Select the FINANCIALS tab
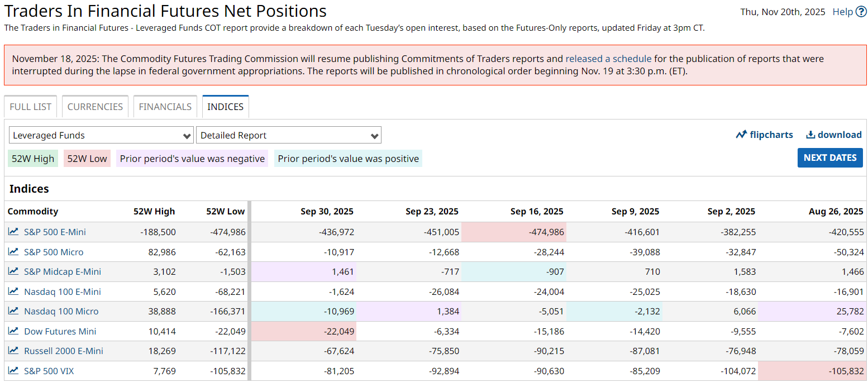The height and width of the screenshot is (387, 868). pyautogui.click(x=165, y=107)
